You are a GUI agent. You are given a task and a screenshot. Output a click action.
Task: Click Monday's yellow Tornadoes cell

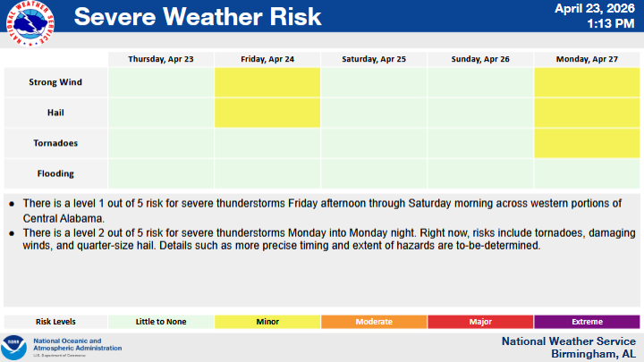586,143
